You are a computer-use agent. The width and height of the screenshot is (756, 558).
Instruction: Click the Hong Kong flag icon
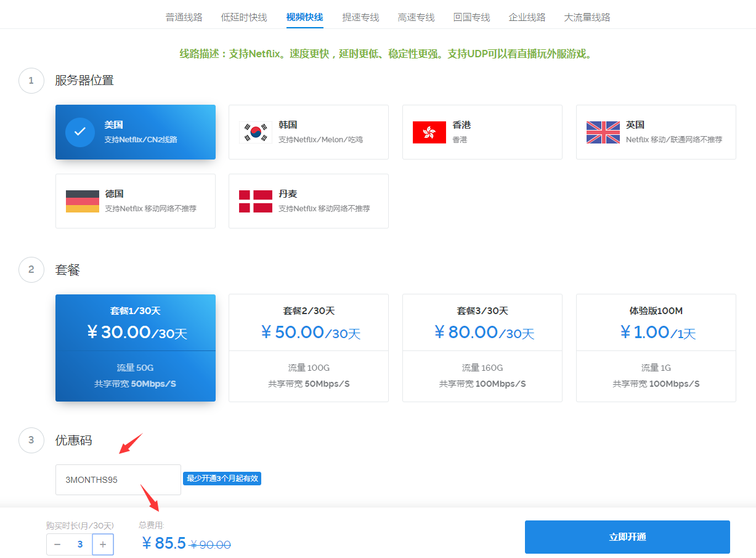[429, 132]
